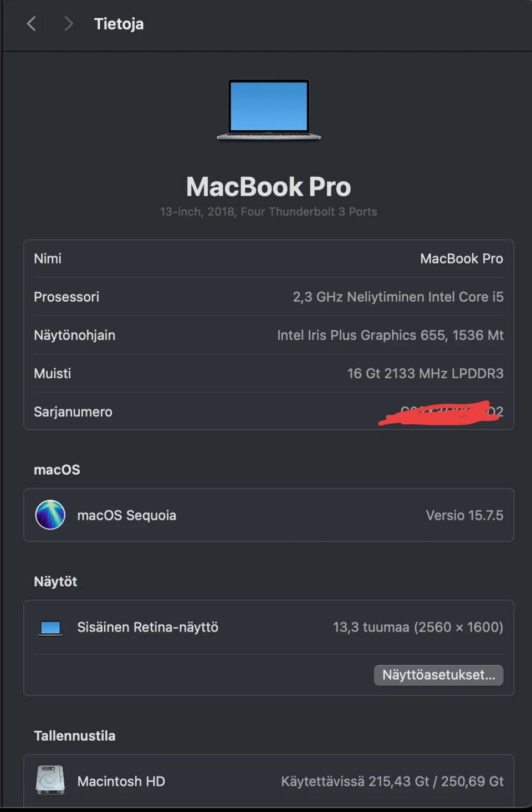This screenshot has height=812, width=532.
Task: Click the Tietoja page title
Action: click(x=119, y=24)
